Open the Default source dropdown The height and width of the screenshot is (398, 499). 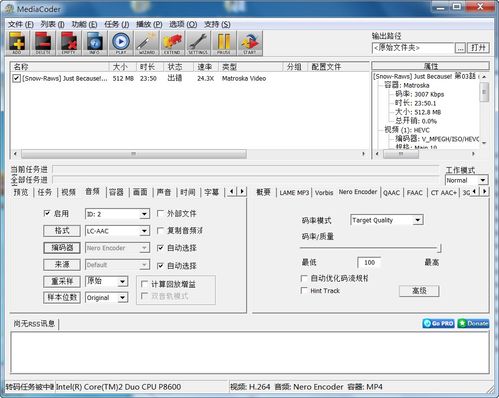(117, 265)
